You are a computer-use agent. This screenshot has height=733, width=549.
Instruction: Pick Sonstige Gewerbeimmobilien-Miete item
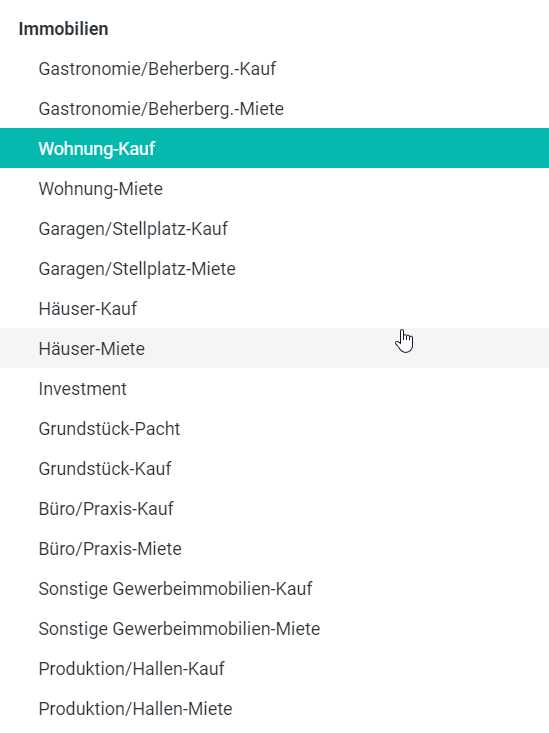[274, 628]
